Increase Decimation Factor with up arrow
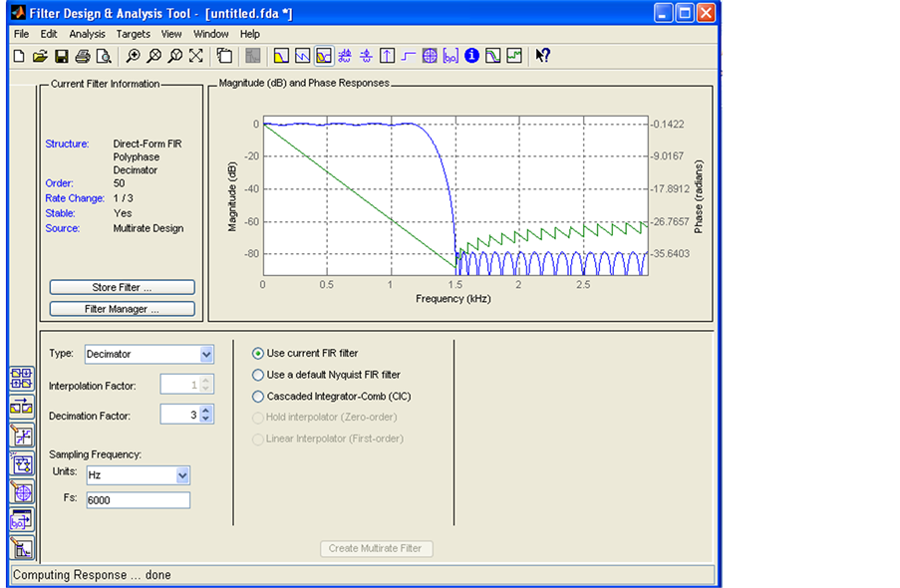The image size is (900, 588). point(206,410)
